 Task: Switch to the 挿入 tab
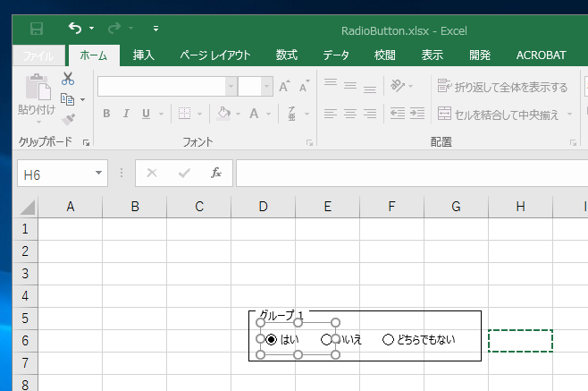point(144,55)
